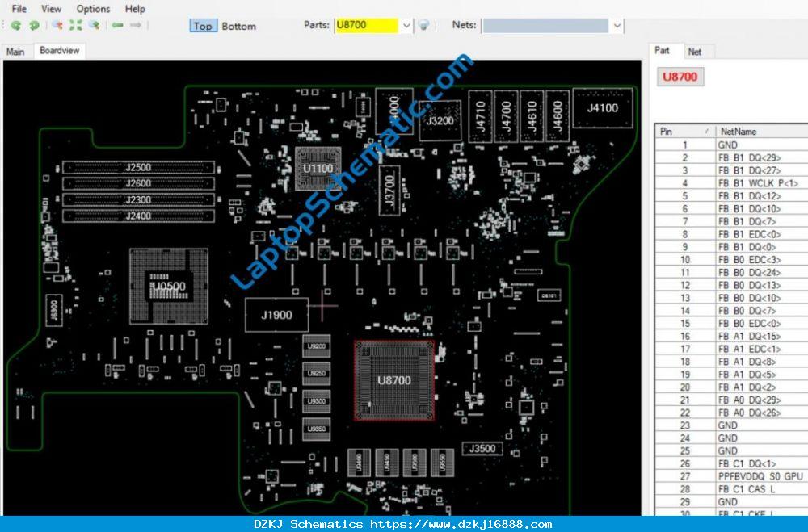Select pin 1 GND row

(731, 145)
